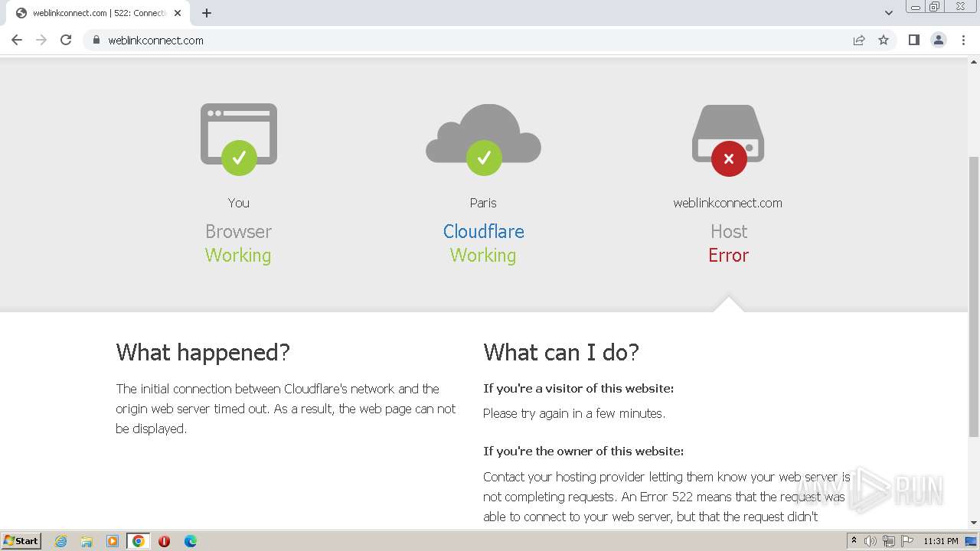The height and width of the screenshot is (551, 980).
Task: Share this page icon
Action: tap(859, 40)
